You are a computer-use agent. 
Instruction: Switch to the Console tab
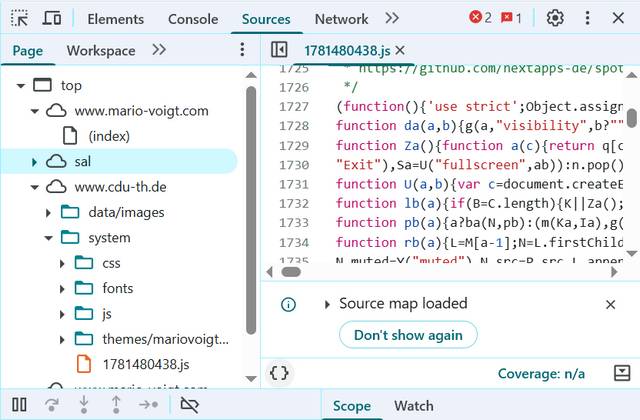(x=193, y=19)
